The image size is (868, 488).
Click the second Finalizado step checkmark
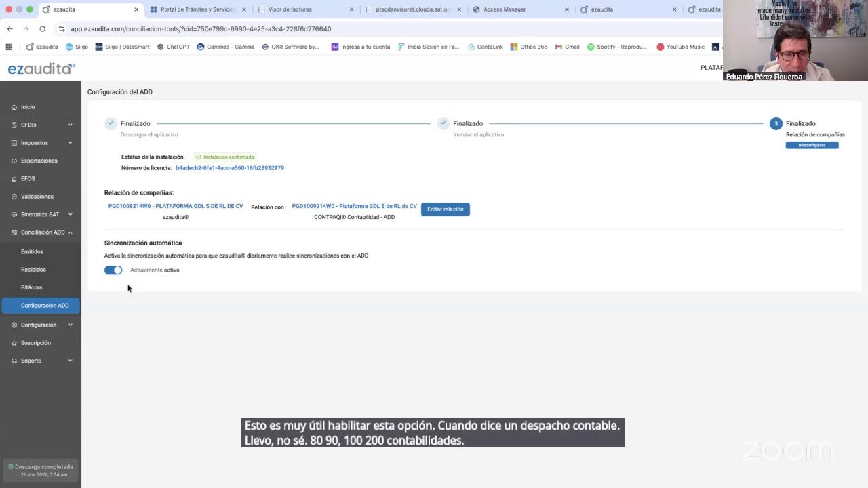[443, 123]
